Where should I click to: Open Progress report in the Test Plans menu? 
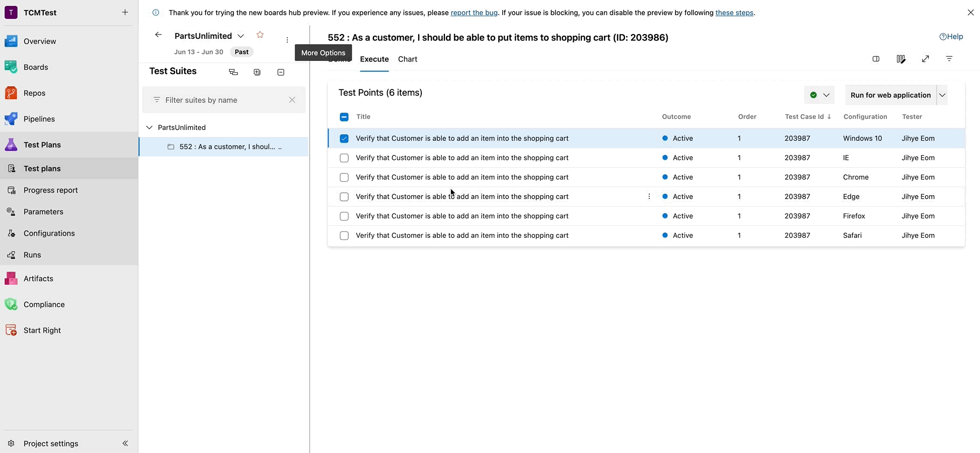click(x=51, y=190)
